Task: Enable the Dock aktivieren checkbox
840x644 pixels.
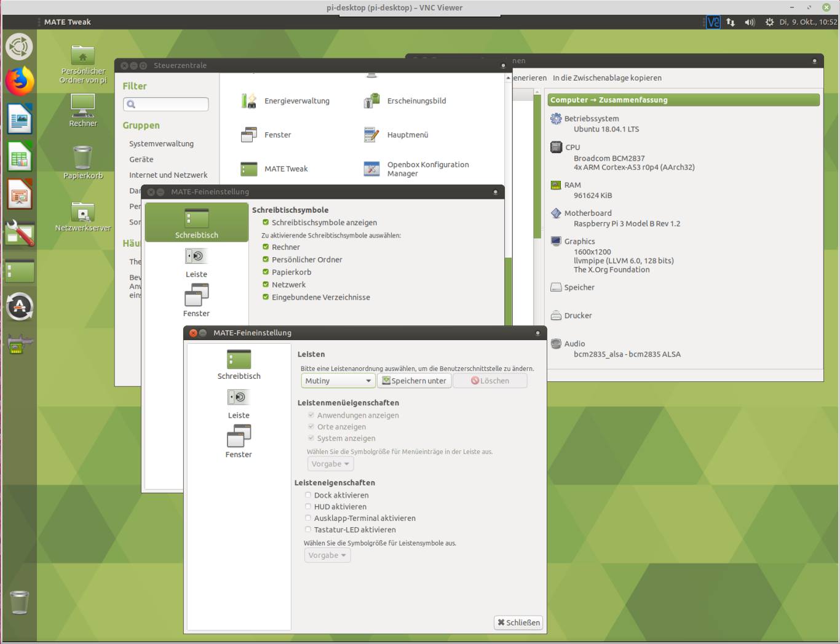Action: [308, 495]
